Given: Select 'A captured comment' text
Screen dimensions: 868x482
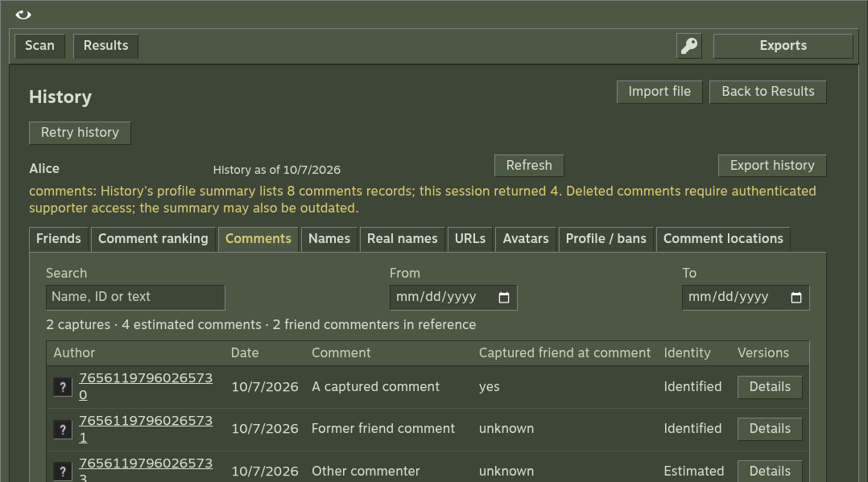Looking at the screenshot, I should (375, 387).
